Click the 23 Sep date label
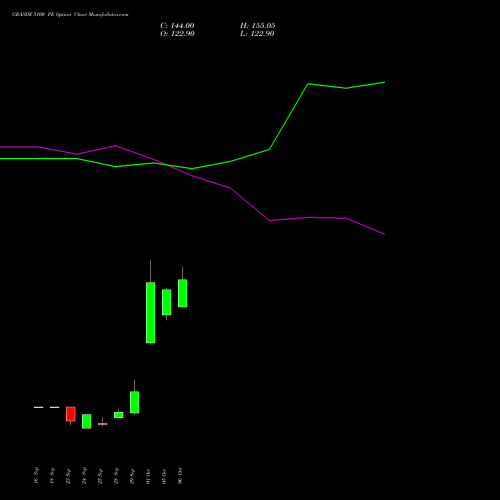Image resolution: width=500 pixels, height=500 pixels. pyautogui.click(x=68, y=476)
